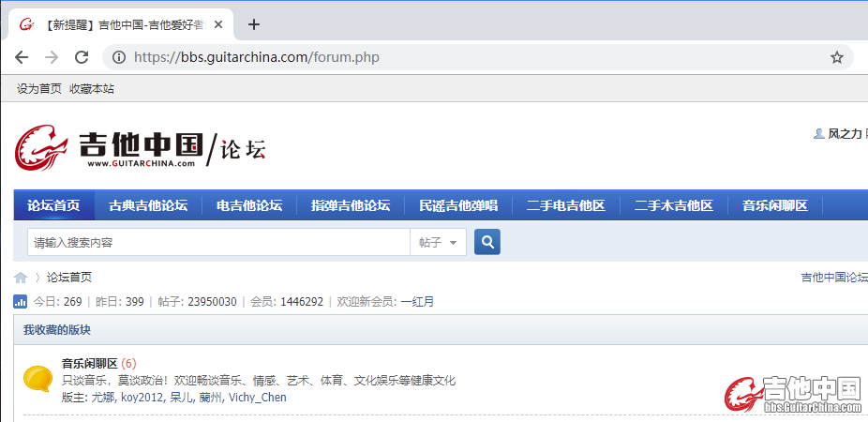
Task: Open the 古典吉他论坛 nav tab
Action: (148, 205)
